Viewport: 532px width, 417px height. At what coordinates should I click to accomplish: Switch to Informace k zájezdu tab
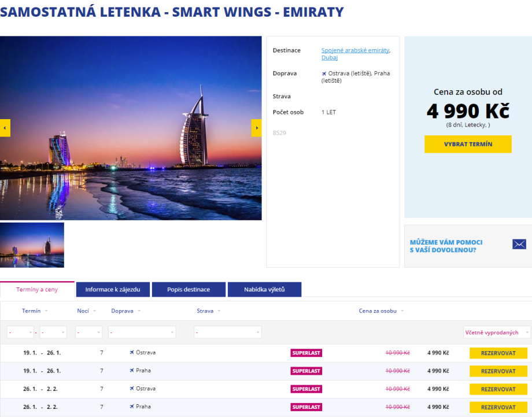[x=113, y=290]
